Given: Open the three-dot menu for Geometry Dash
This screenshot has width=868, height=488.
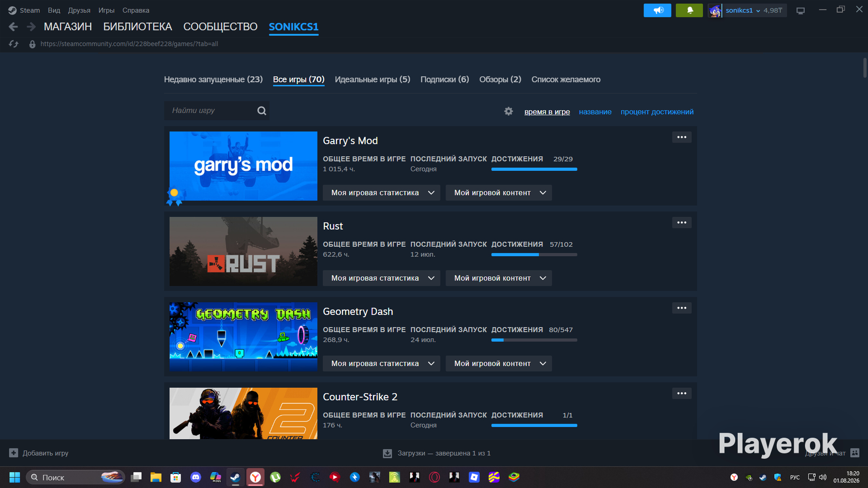Looking at the screenshot, I should (682, 308).
